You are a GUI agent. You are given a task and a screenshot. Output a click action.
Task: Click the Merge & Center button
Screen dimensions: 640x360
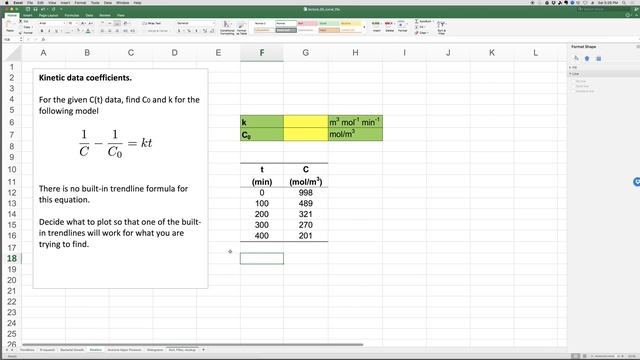tap(157, 31)
